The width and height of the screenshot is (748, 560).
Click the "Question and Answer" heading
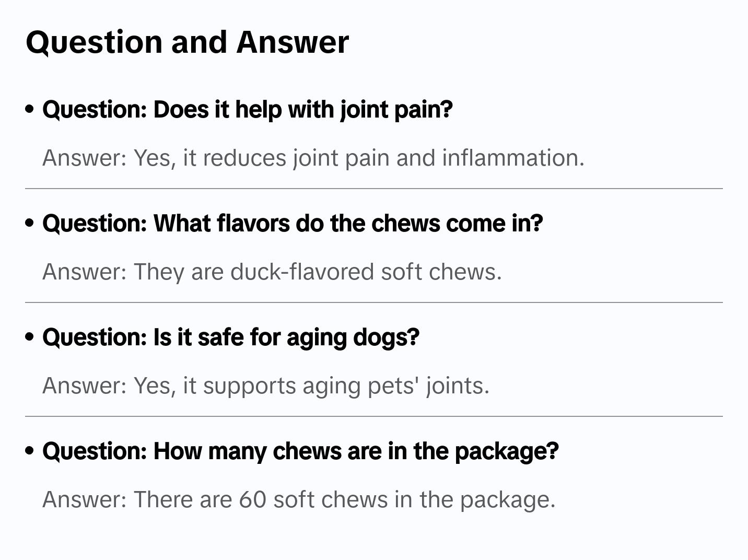click(187, 42)
